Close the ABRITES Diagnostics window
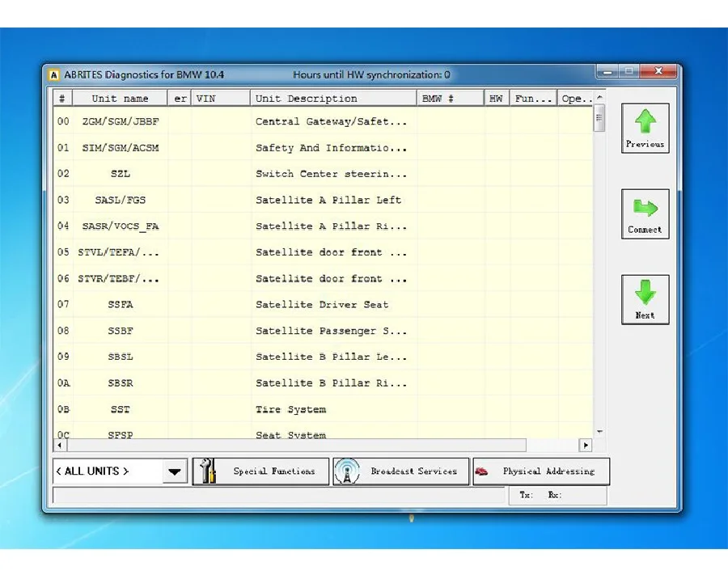Image resolution: width=728 pixels, height=575 pixels. 658,71
